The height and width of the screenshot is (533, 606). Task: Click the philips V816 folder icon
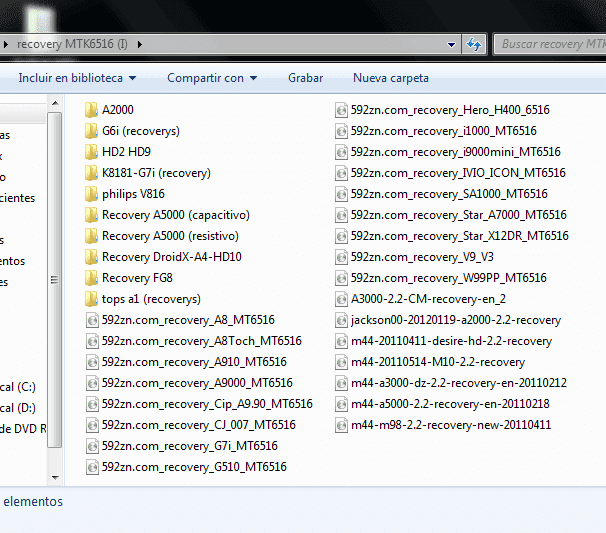(91, 194)
